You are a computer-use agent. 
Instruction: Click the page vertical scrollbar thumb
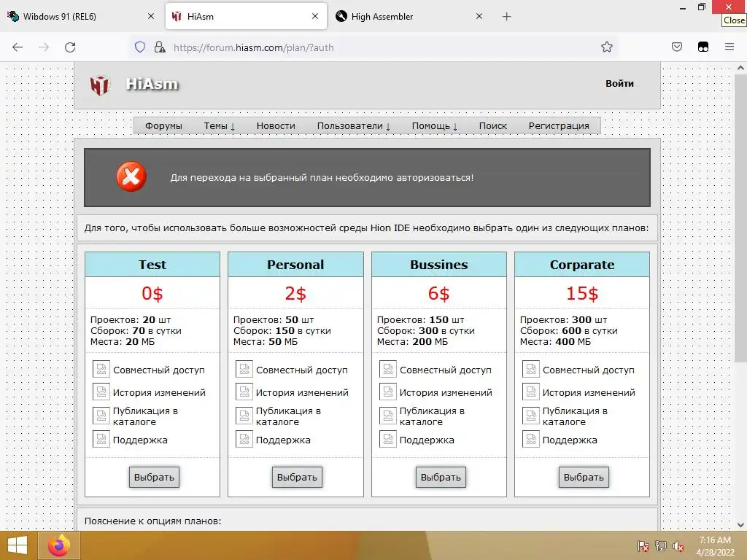(740, 219)
